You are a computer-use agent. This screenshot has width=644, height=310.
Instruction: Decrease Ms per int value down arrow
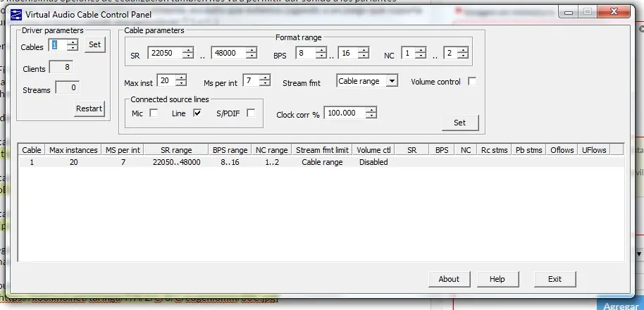pyautogui.click(x=265, y=83)
